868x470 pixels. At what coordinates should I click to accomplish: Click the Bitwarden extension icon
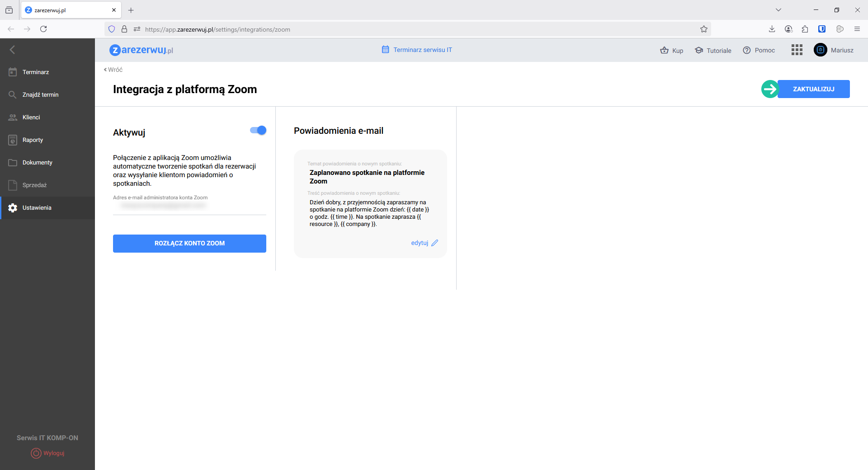822,29
